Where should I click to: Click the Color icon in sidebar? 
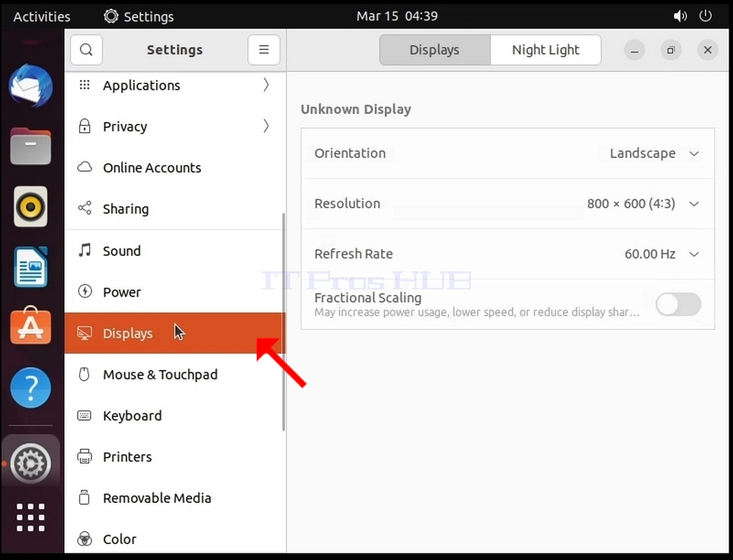pyautogui.click(x=85, y=539)
